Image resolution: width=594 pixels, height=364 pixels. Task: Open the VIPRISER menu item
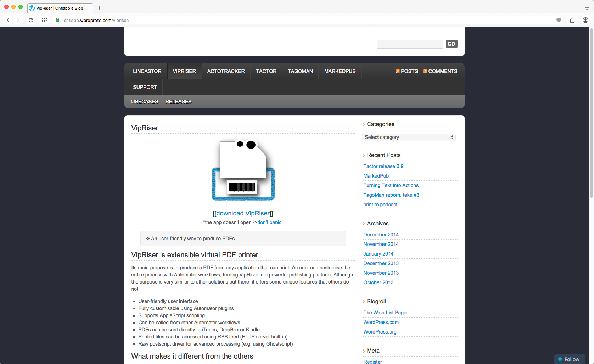(x=184, y=71)
